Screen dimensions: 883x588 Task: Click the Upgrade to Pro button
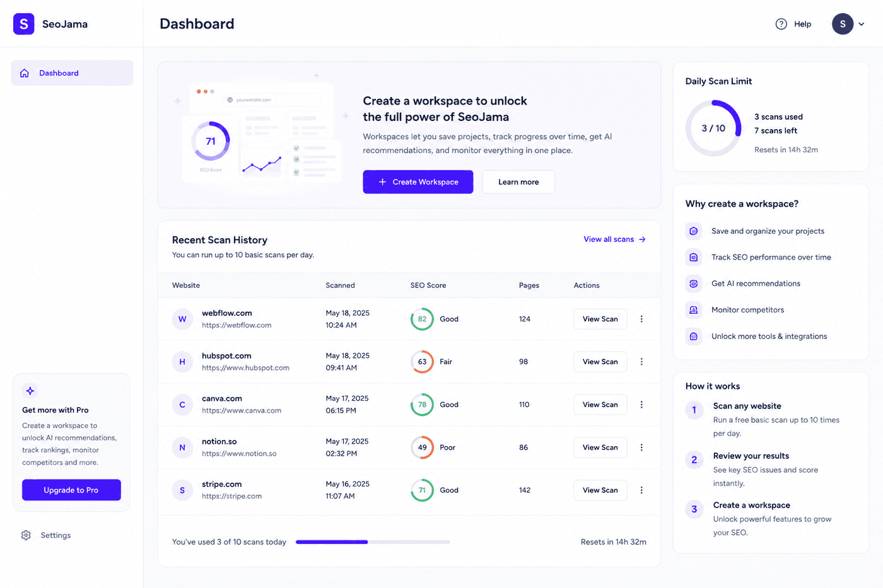(71, 490)
